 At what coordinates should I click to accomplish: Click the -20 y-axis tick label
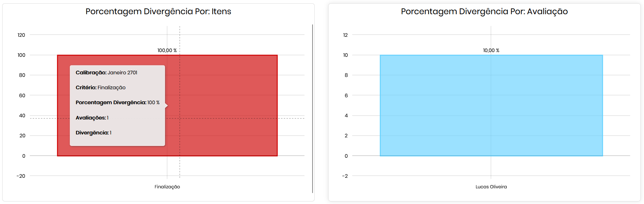coord(21,176)
